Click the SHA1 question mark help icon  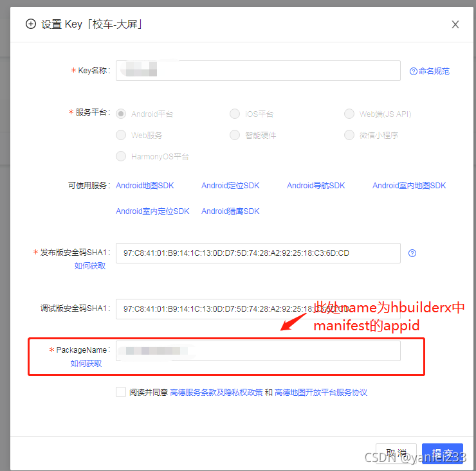(x=412, y=253)
